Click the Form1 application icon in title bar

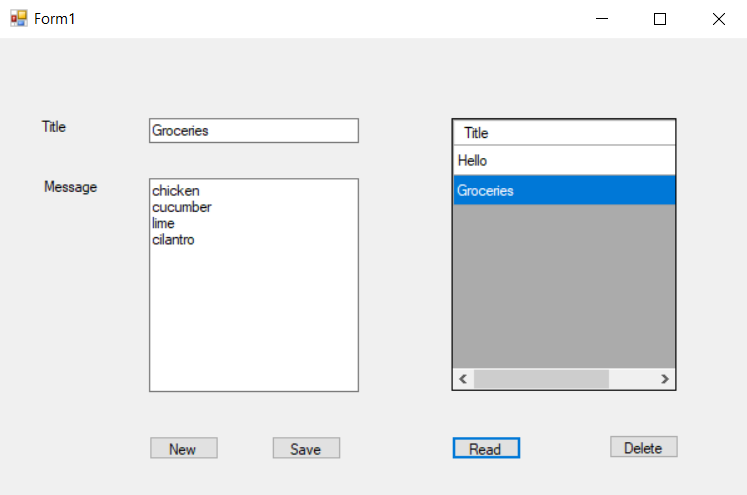pyautogui.click(x=19, y=19)
